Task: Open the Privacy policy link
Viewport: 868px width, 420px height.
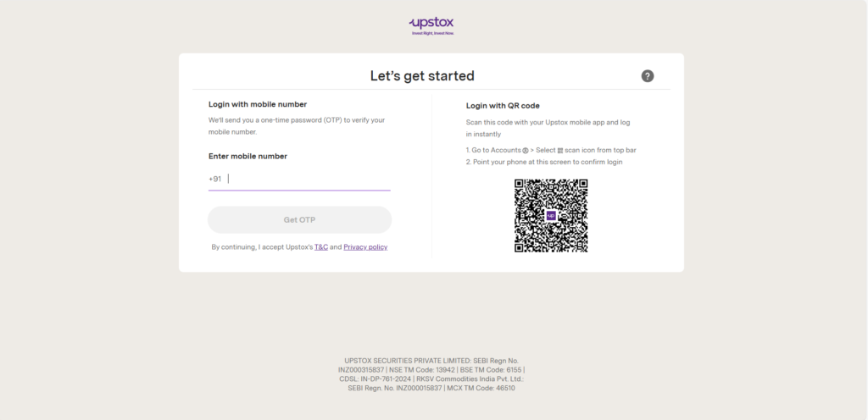Action: pyautogui.click(x=365, y=247)
